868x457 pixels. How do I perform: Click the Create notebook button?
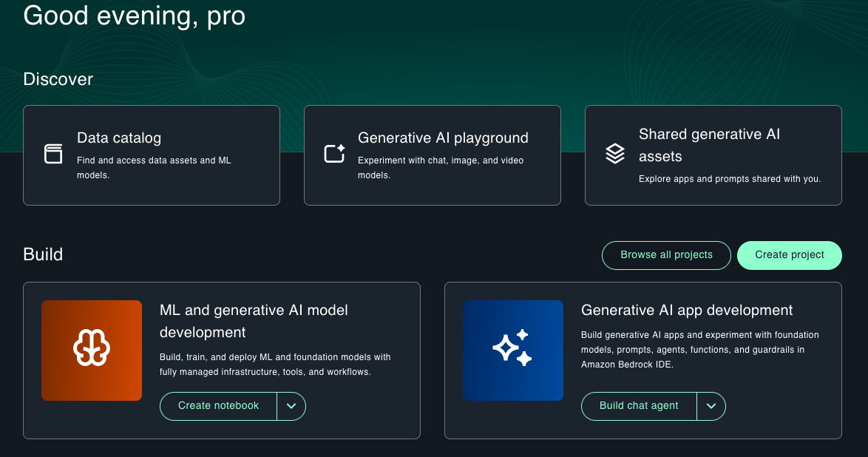(x=218, y=406)
